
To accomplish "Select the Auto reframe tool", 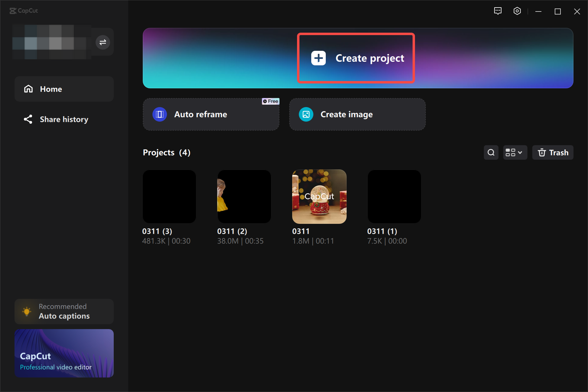I will click(211, 114).
